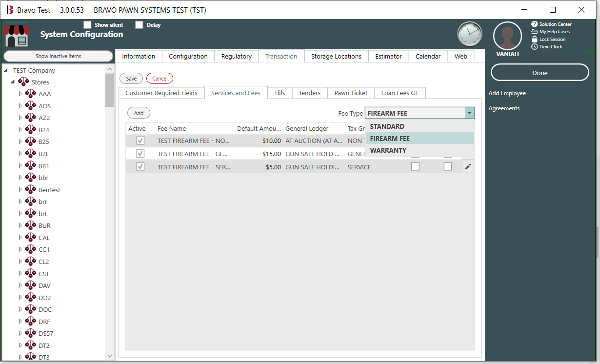Click the store home icon beside System Configuration
Viewport: 600px width, 364px height.
[x=17, y=35]
